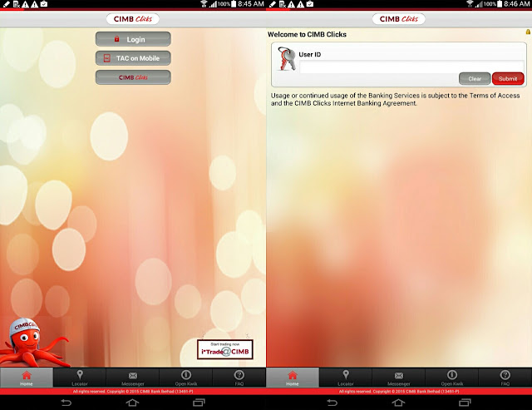Click 'Welcome to CIMB Clicks' heading
This screenshot has width=532, height=410.
click(307, 34)
